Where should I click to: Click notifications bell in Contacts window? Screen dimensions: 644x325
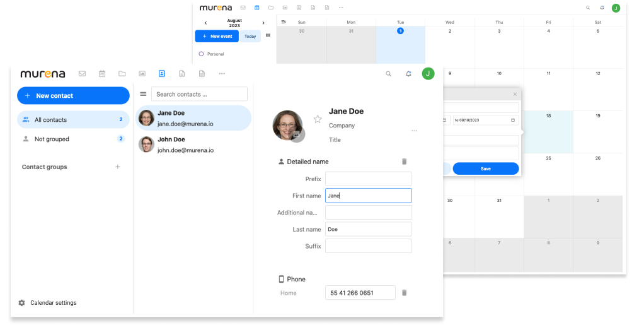click(408, 74)
